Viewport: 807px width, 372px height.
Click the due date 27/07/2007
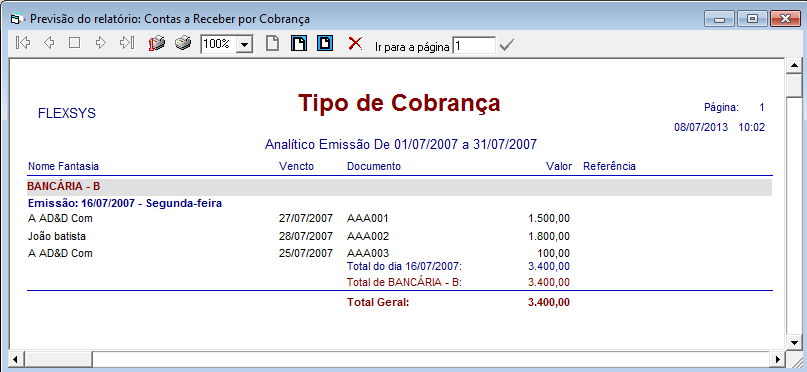point(306,218)
